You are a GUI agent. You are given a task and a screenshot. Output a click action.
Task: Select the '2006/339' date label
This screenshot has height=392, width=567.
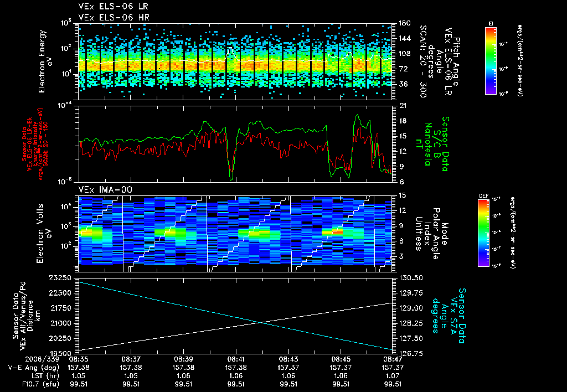42,359
